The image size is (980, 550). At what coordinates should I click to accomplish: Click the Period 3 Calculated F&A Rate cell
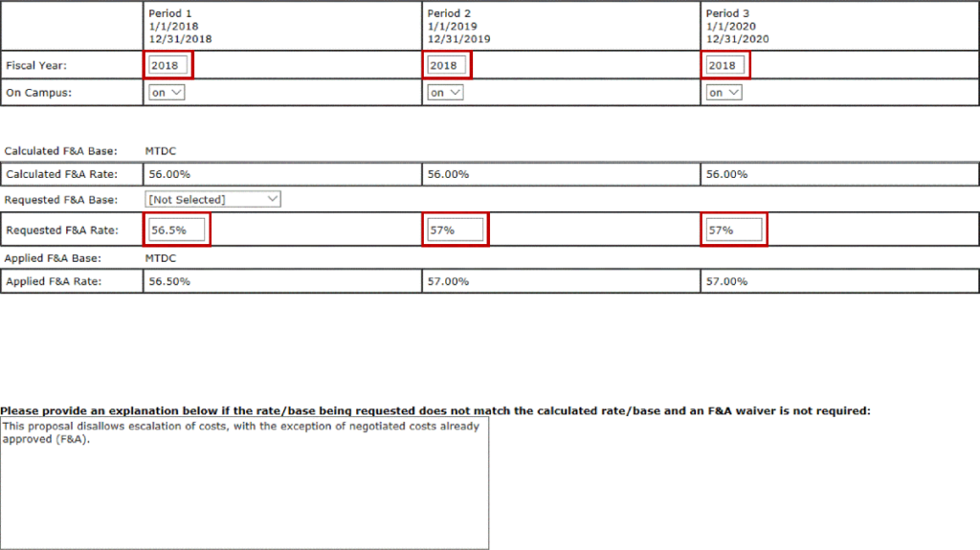pos(726,175)
